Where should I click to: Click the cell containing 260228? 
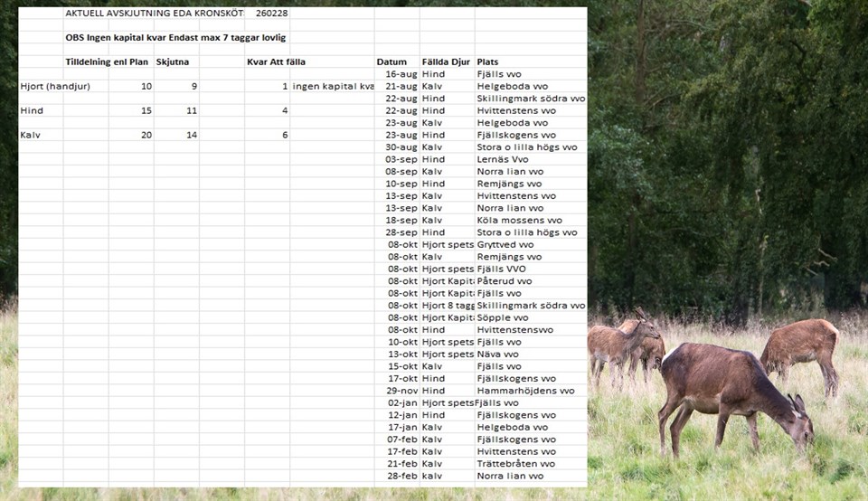271,14
